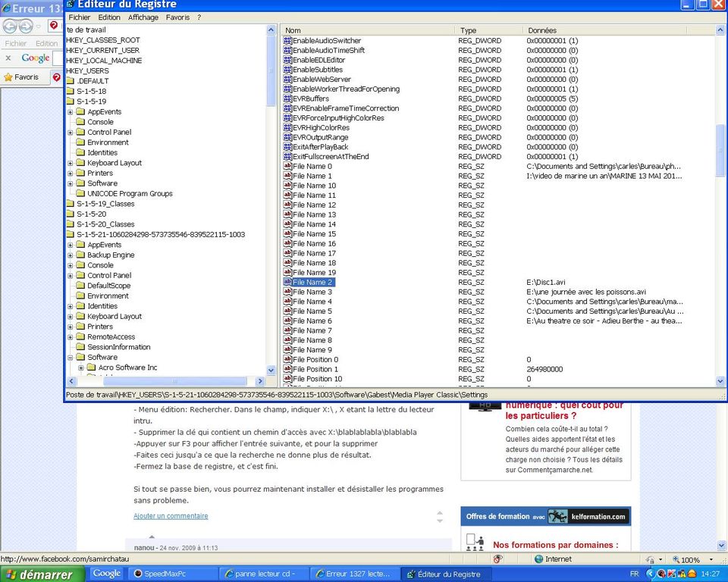Click the Backup Engine folder icon

pyautogui.click(x=80, y=255)
